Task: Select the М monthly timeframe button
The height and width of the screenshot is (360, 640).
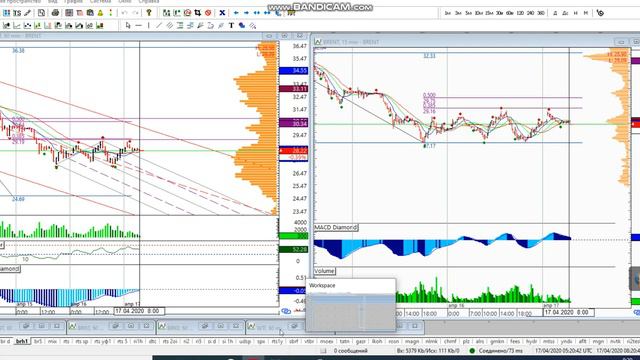Action: click(586, 13)
